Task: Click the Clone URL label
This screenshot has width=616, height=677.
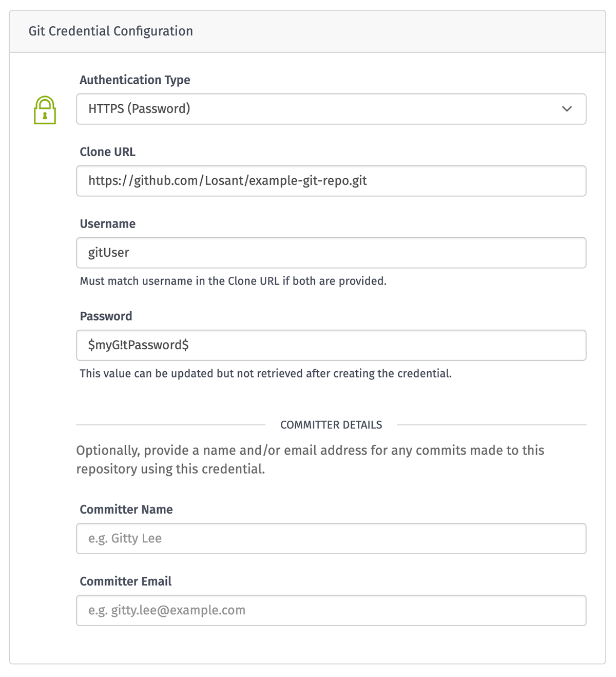Action: pyautogui.click(x=107, y=152)
